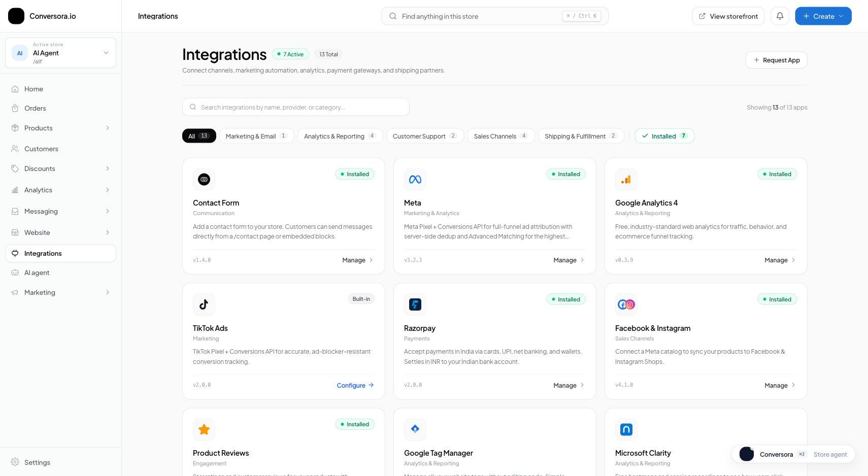
Task: Manage the Google Analytics 4 integration
Action: [x=780, y=260]
